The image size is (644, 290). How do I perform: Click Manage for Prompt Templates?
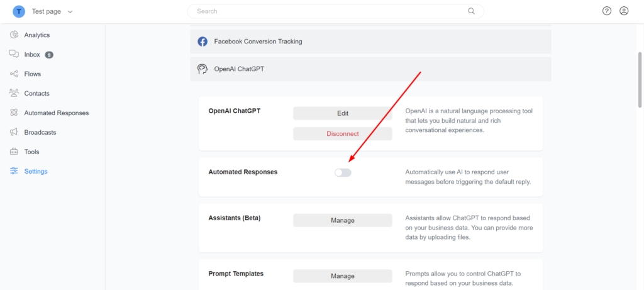[x=342, y=276]
